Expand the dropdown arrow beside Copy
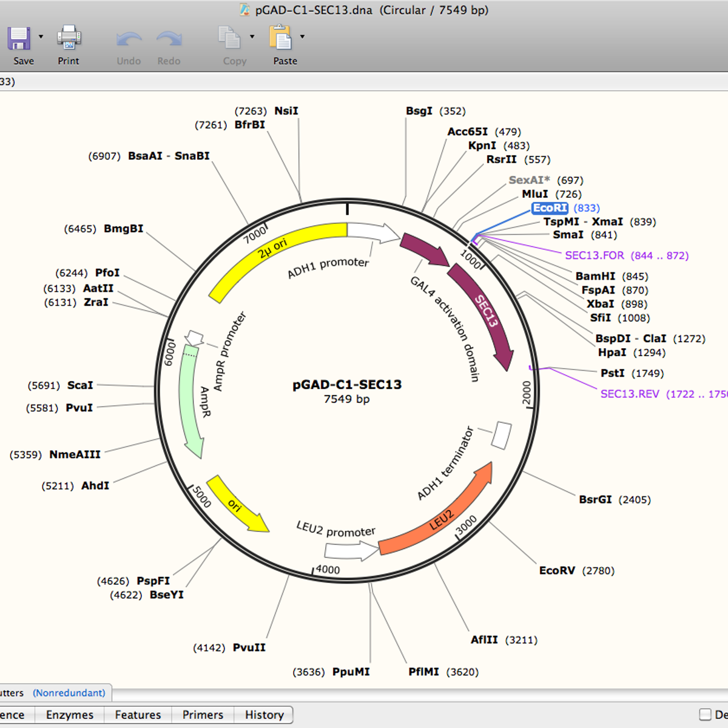The width and height of the screenshot is (728, 728). point(252,37)
